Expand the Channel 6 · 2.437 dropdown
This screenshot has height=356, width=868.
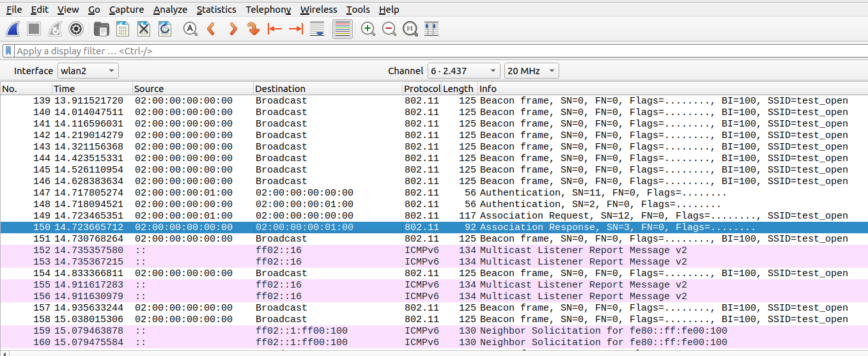pos(464,71)
